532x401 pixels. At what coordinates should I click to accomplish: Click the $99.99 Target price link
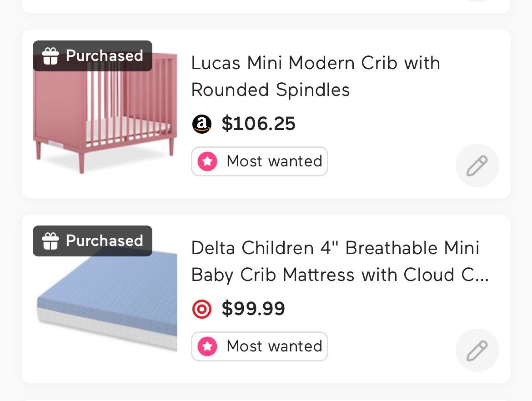253,308
